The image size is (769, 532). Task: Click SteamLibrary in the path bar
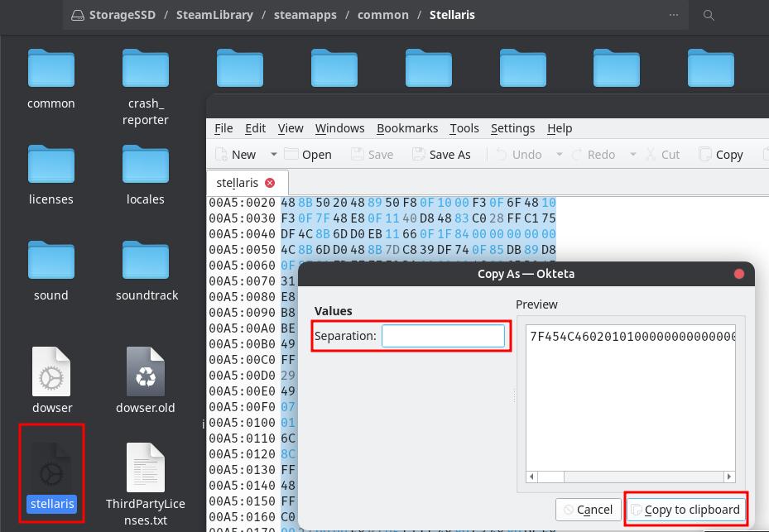214,15
